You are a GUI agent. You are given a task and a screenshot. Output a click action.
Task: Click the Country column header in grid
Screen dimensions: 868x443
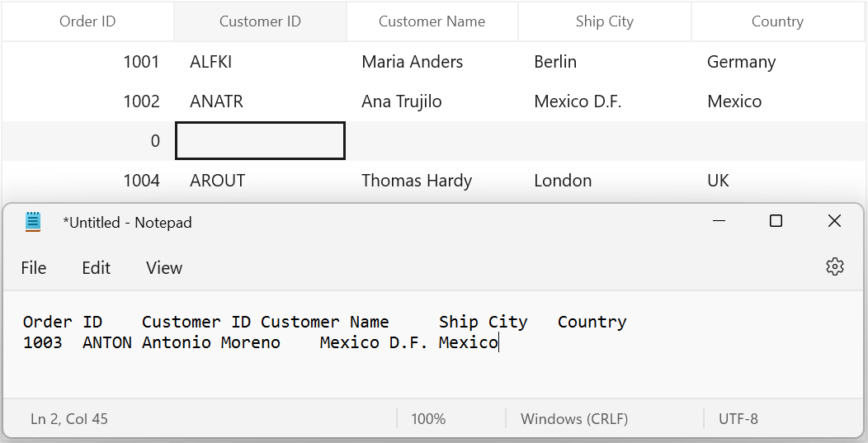tap(778, 21)
